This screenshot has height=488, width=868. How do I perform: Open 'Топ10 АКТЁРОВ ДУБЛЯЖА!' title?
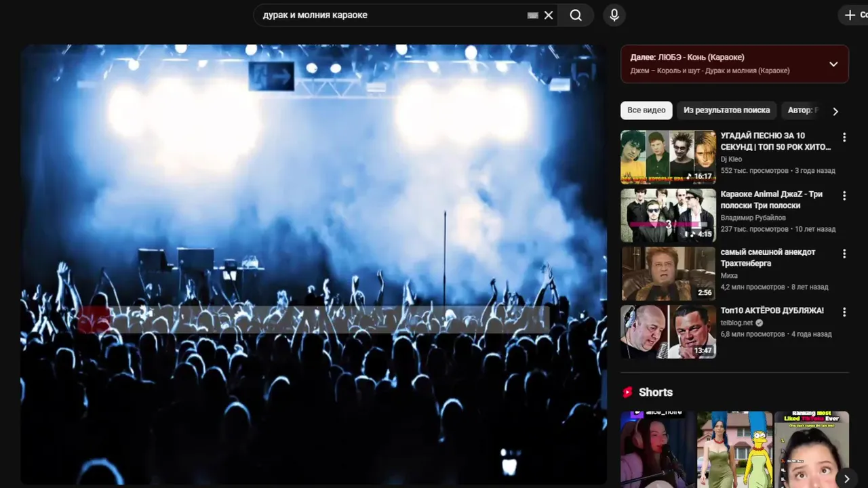point(772,310)
